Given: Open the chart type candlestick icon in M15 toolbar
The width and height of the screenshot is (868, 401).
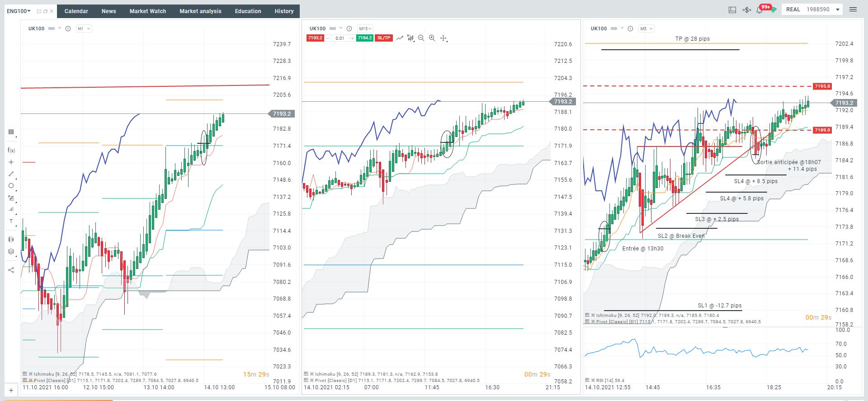Looking at the screenshot, I should point(410,38).
